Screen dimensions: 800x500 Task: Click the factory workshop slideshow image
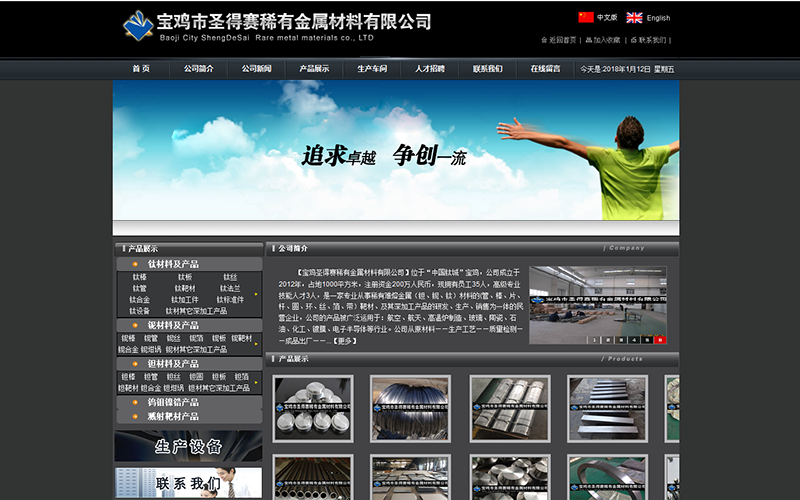pyautogui.click(x=597, y=305)
